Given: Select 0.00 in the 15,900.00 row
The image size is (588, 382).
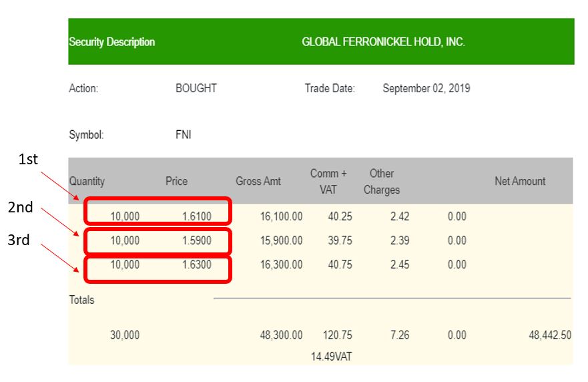Looking at the screenshot, I should coord(457,240).
